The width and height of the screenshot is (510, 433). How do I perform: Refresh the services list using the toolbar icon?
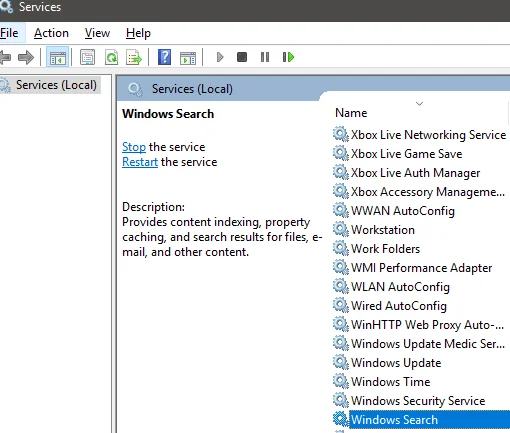[x=112, y=57]
